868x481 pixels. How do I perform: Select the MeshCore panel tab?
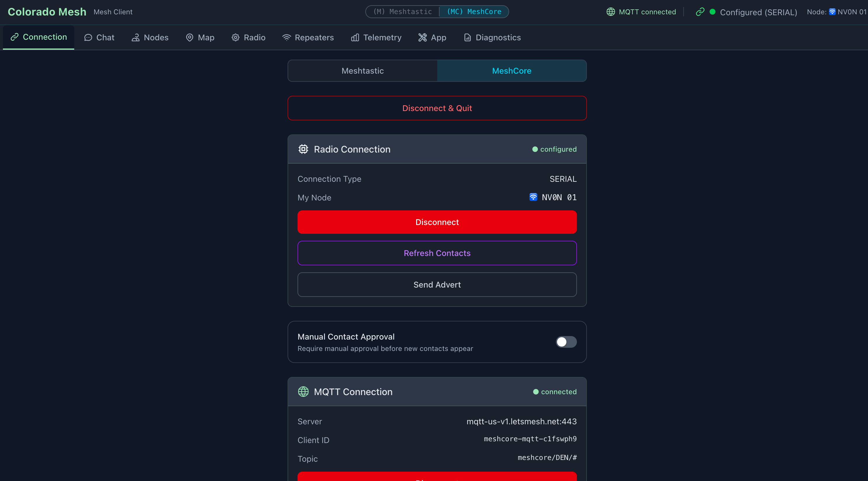pos(511,71)
